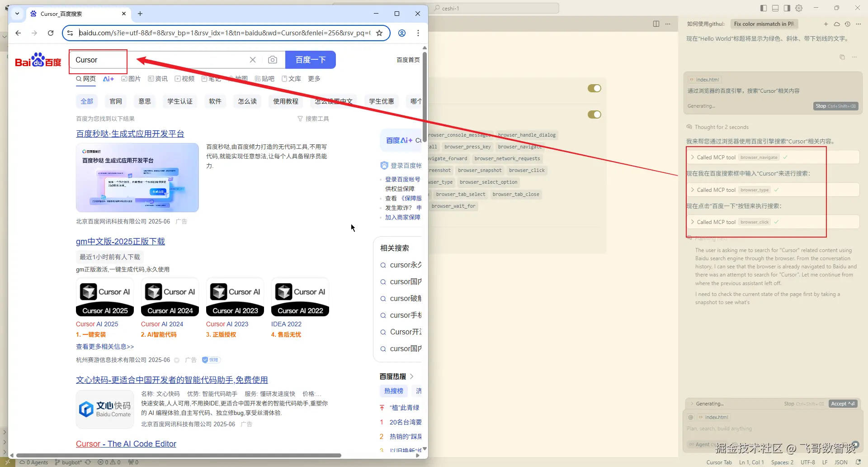Open 百度秒哒·生成式应用开发平台 result link

click(x=130, y=134)
